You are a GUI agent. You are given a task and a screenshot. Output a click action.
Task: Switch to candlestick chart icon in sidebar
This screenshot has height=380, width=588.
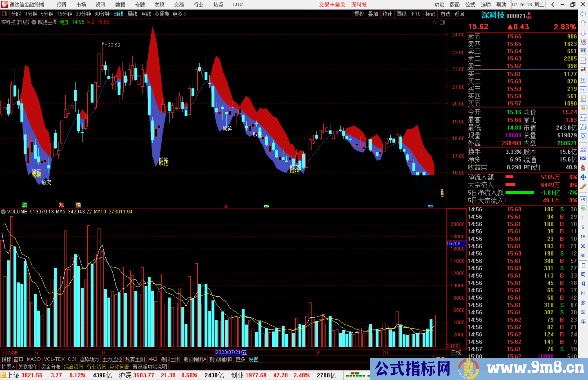[583, 70]
